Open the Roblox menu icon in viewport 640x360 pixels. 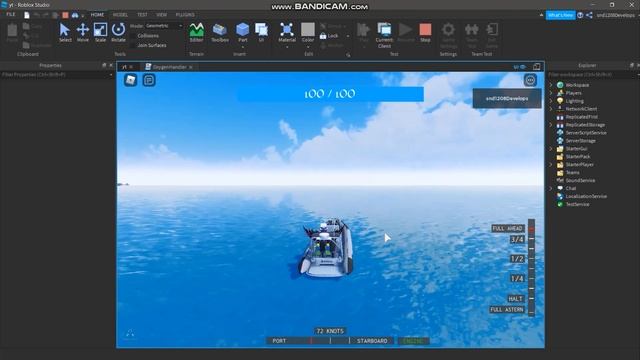tap(131, 80)
